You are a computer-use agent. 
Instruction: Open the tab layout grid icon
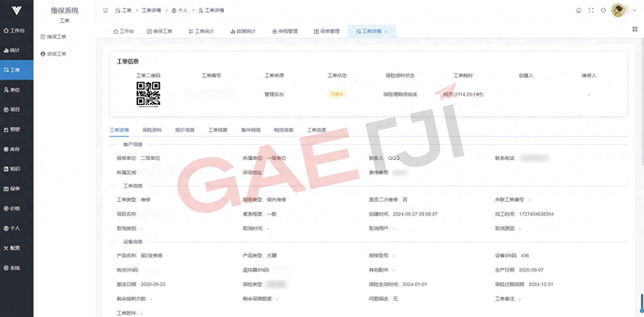(635, 29)
